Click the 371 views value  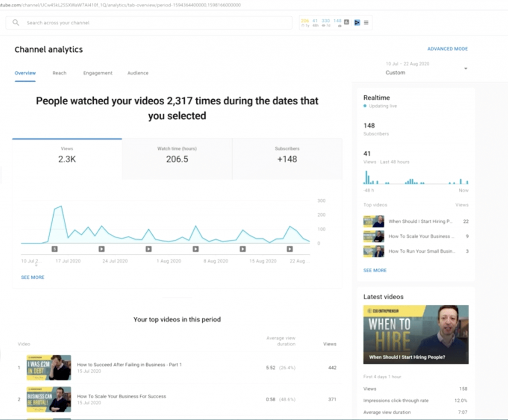(x=332, y=399)
